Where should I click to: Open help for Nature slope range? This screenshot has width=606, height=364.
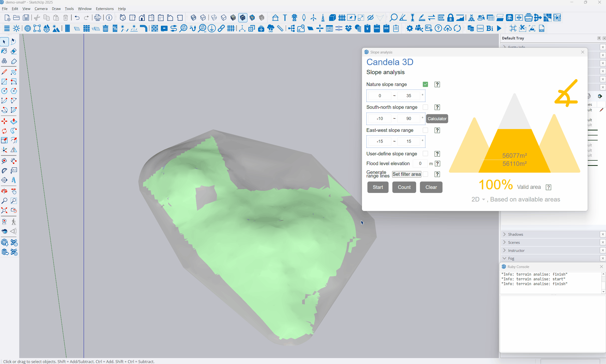(x=437, y=84)
